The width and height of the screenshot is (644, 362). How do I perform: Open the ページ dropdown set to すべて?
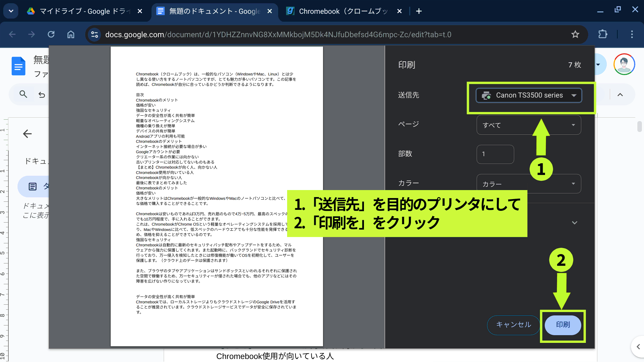pos(529,125)
